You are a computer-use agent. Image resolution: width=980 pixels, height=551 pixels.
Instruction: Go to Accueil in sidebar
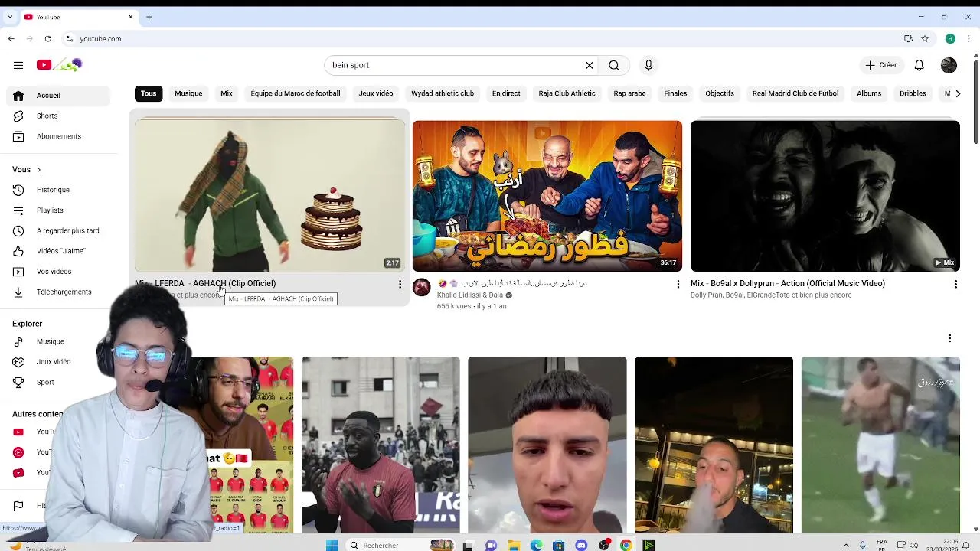(59, 96)
